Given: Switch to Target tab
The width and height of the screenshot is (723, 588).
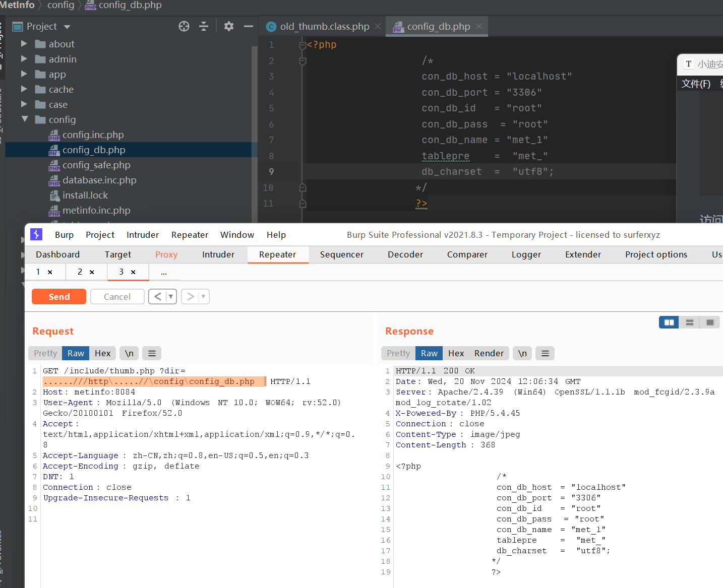Looking at the screenshot, I should point(118,254).
